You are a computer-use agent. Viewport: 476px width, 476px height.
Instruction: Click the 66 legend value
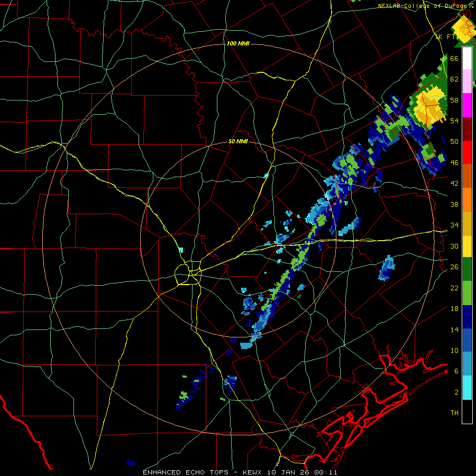pyautogui.click(x=454, y=58)
